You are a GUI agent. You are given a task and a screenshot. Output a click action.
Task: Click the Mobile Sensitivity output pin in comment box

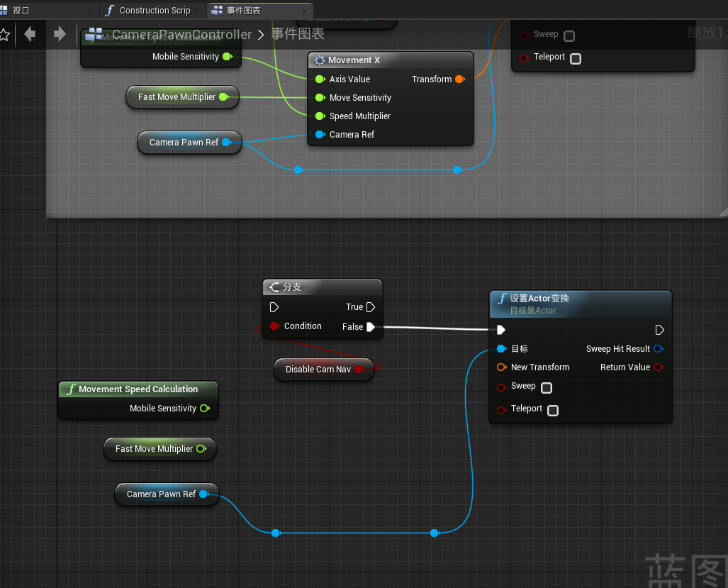228,57
